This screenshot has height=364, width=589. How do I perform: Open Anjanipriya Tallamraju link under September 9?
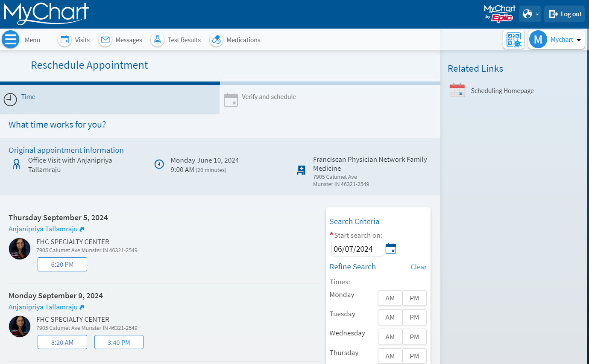pos(46,307)
